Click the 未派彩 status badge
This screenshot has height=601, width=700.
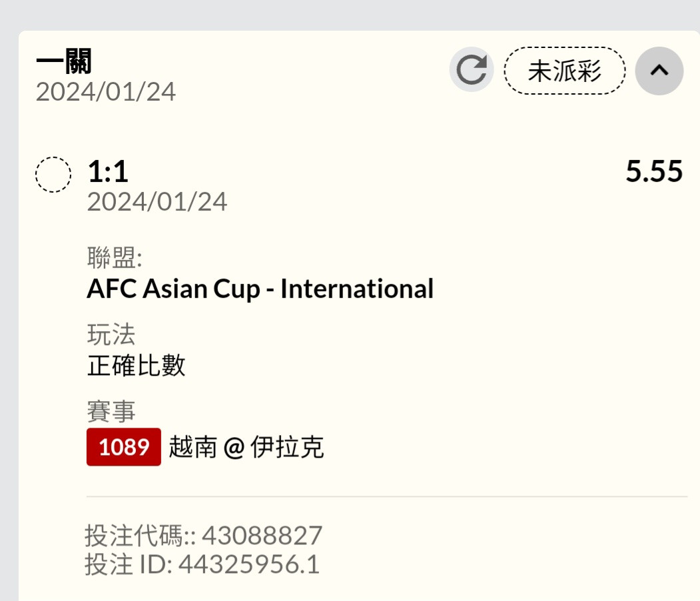coord(565,71)
